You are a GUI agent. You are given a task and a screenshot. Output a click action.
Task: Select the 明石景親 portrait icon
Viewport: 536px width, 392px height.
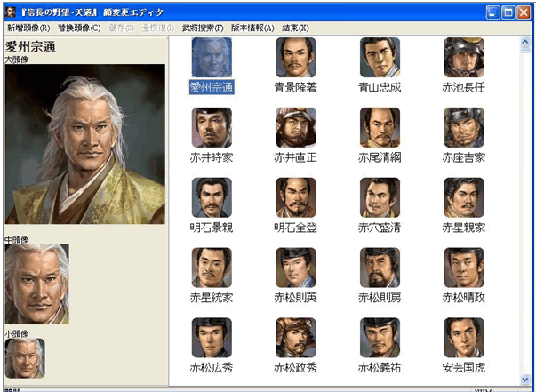(x=212, y=197)
